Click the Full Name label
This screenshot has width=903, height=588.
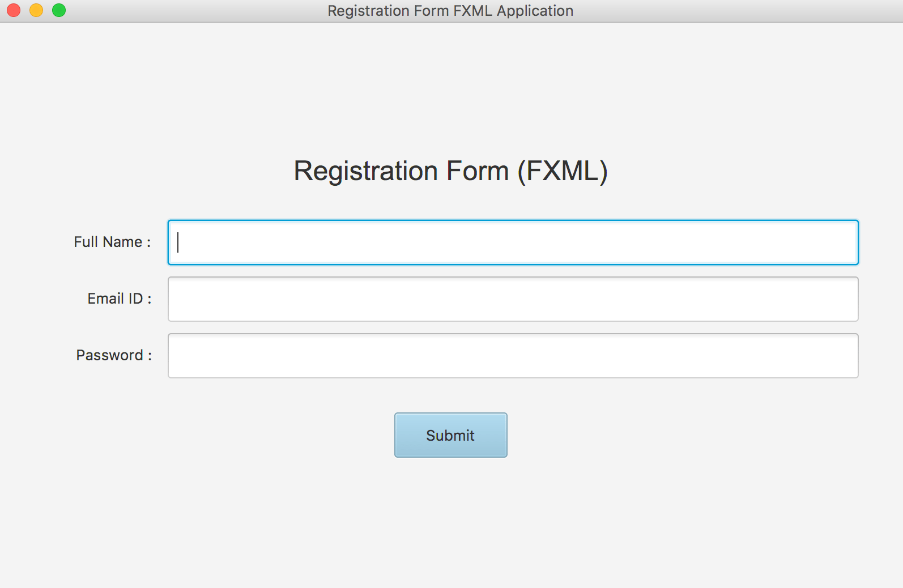click(112, 242)
